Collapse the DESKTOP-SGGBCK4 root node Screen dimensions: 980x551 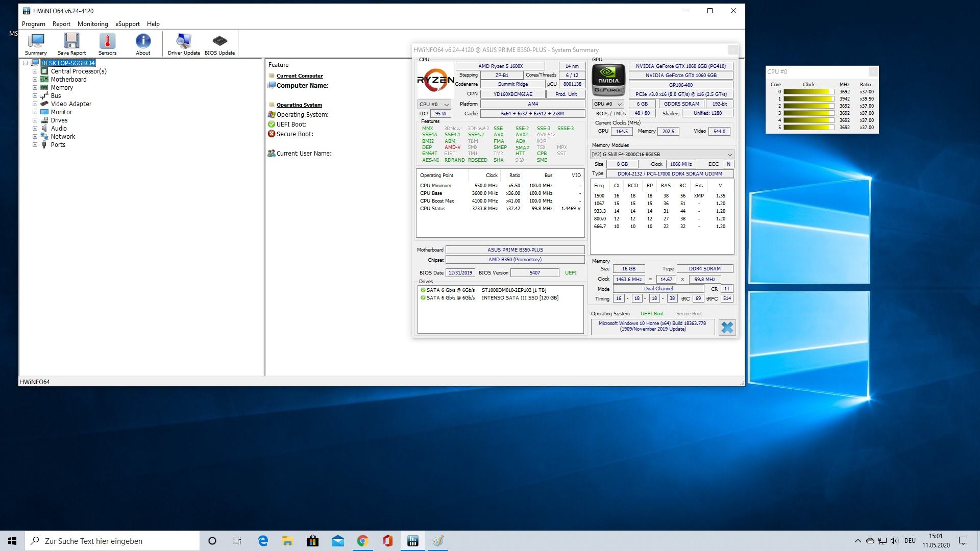click(x=26, y=63)
